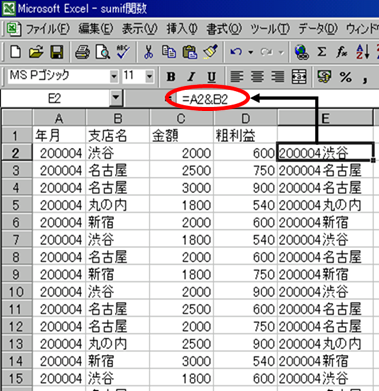Click the Excel document icon in menu bar
This screenshot has width=379, height=391.
pos(14,29)
